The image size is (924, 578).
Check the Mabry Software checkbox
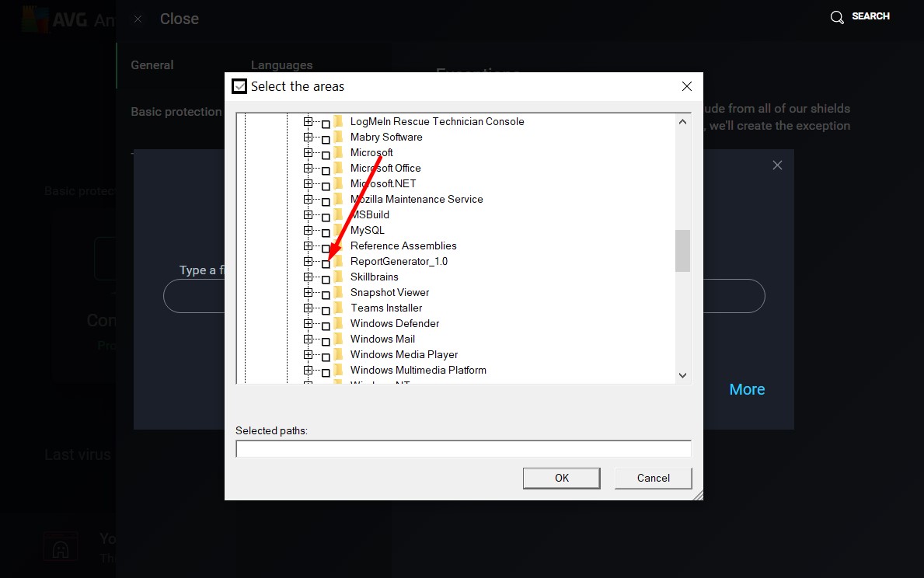326,140
